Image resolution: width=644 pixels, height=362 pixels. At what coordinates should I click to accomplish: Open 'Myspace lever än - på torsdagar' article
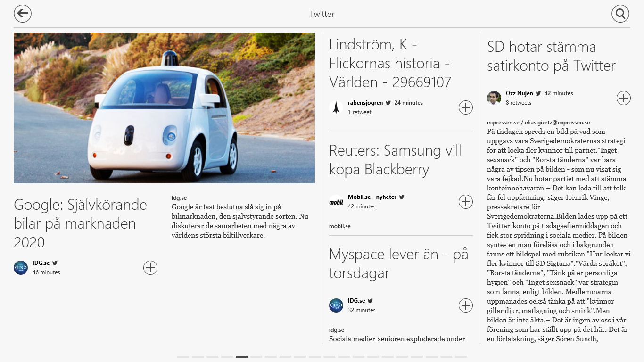[x=398, y=263]
